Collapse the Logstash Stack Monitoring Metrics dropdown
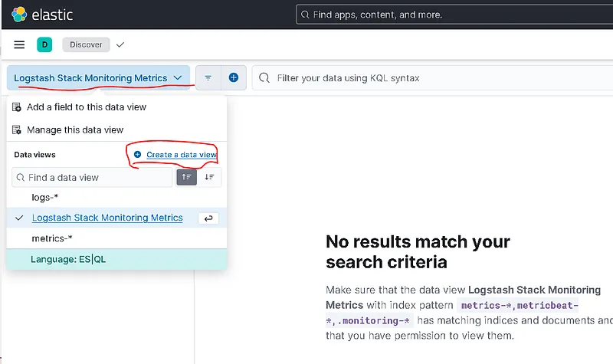613x364 pixels. coord(98,78)
